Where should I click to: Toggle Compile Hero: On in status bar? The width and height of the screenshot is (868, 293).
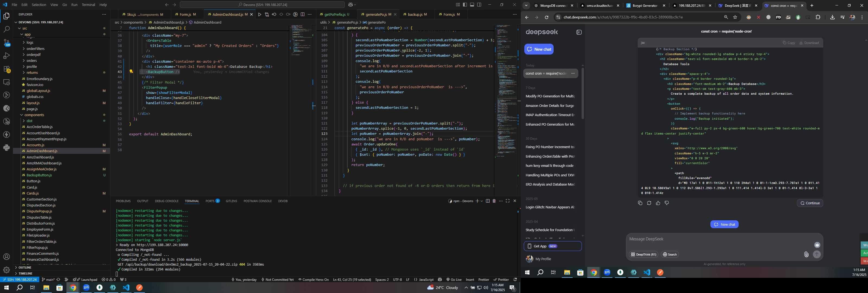313,279
